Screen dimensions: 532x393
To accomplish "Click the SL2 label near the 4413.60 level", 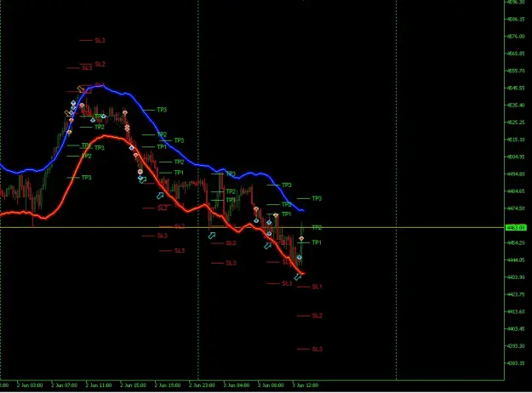I will tap(317, 316).
